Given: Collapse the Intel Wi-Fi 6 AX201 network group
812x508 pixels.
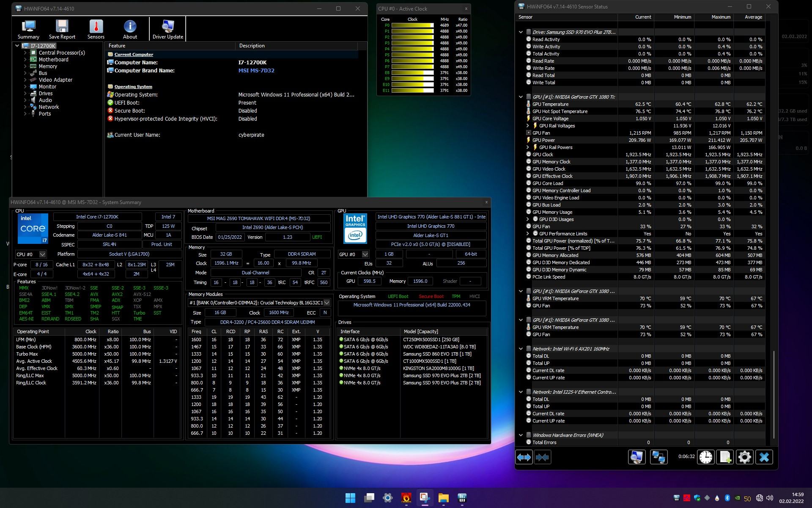Looking at the screenshot, I should coord(521,349).
